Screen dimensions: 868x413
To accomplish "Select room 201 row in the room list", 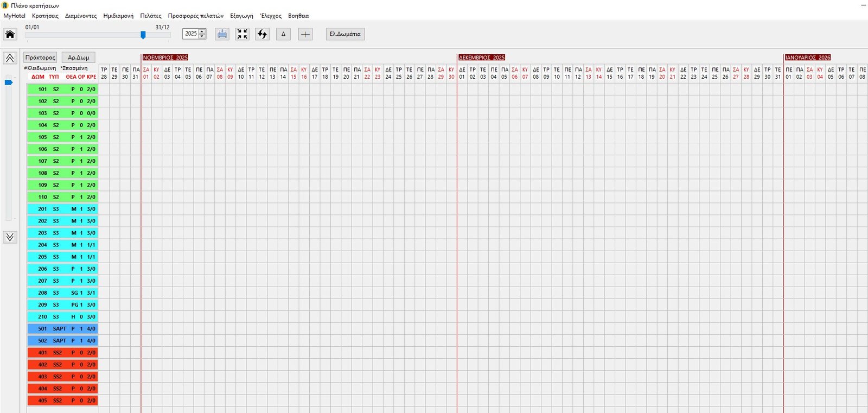I will (62, 209).
